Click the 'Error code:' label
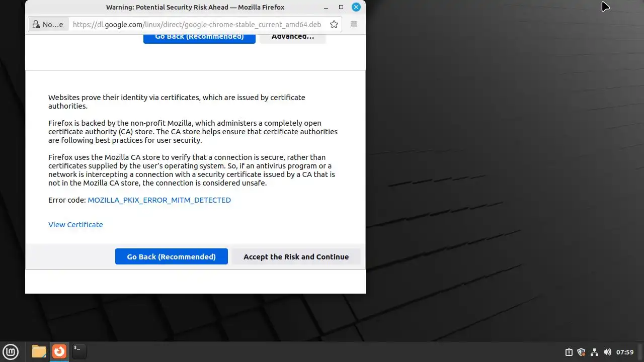Image resolution: width=644 pixels, height=362 pixels. click(x=67, y=200)
